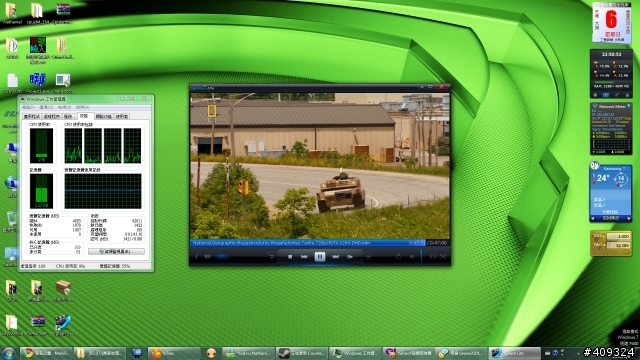Screen dimensions: 640x360
Task: Click USD field in currency gadget
Action: coord(618,236)
